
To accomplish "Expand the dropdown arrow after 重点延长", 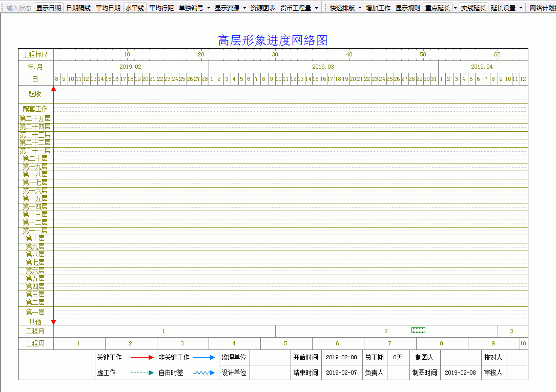I will [455, 8].
